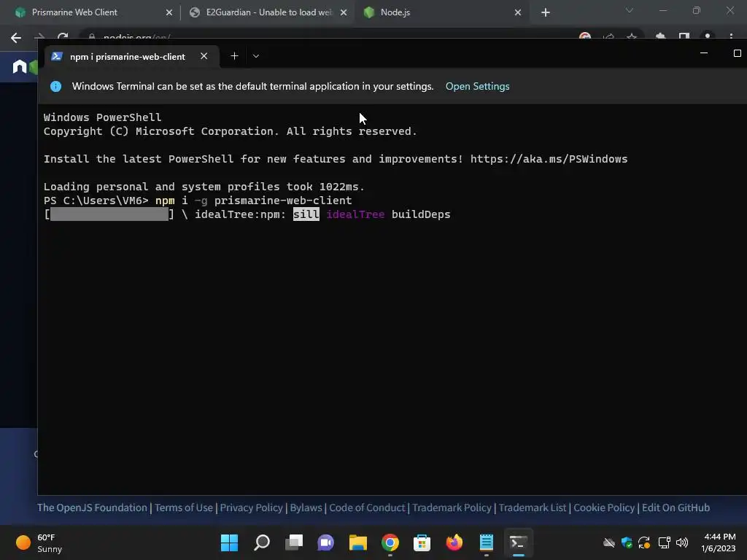Close the E2Guardian browser tab
The image size is (747, 560).
pyautogui.click(x=344, y=12)
